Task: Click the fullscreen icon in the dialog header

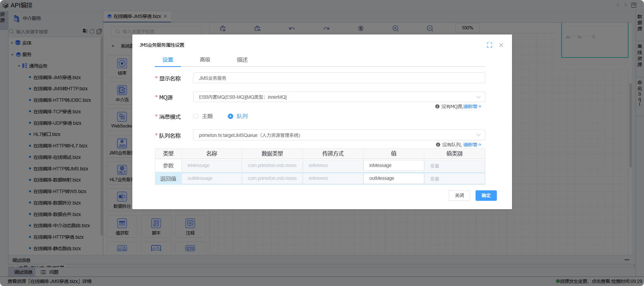Action: 489,45
